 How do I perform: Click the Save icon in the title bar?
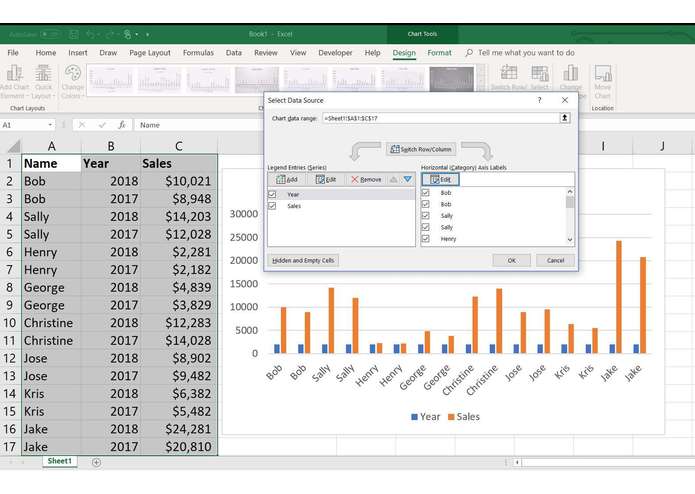(74, 34)
